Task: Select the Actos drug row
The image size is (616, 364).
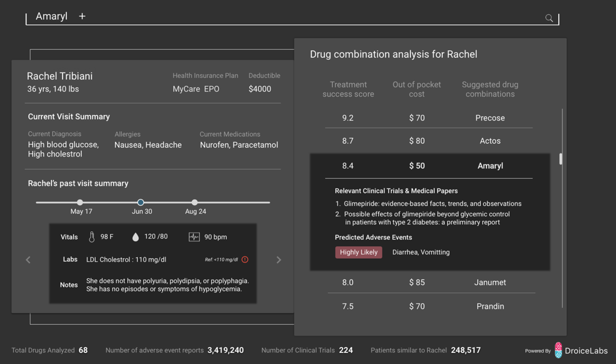Action: point(429,141)
